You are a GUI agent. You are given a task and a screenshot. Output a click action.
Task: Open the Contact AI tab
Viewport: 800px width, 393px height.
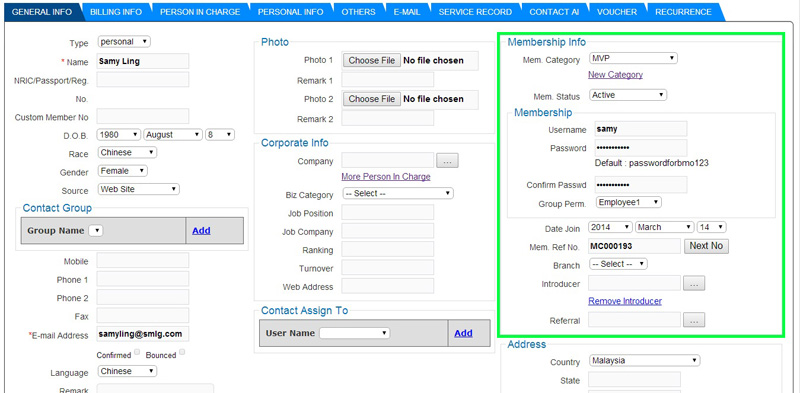tap(554, 12)
